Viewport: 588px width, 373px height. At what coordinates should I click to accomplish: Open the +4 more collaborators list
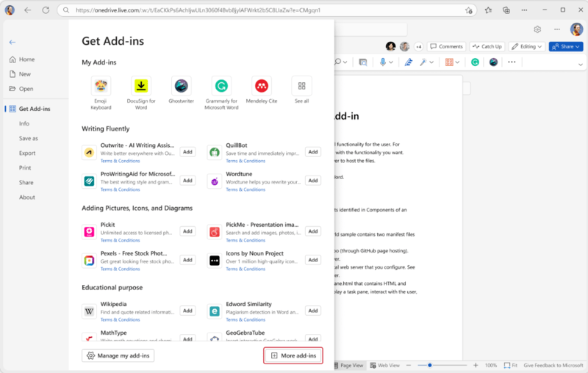click(418, 47)
